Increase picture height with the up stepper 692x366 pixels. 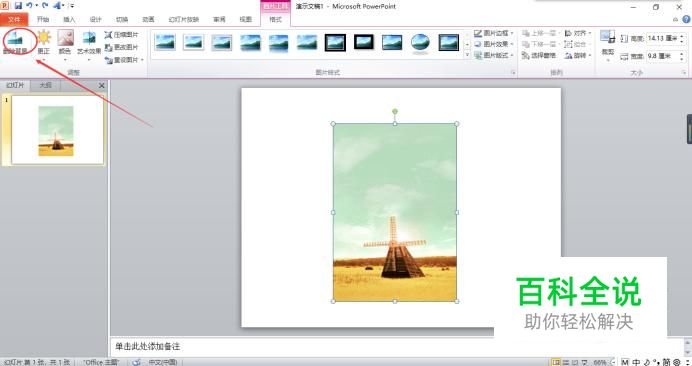[682, 36]
